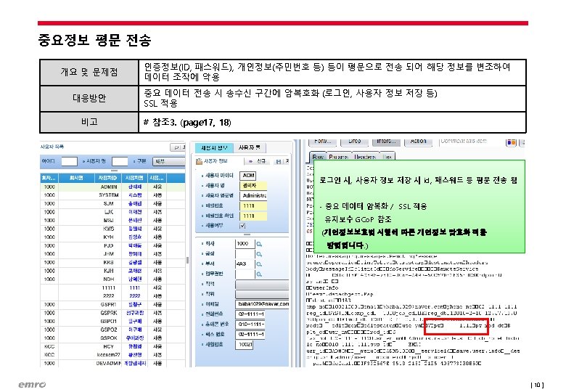Image resolution: width=566 pixels, height=392 pixels.
Task: Select the GSPR1 user row
Action: 112,305
